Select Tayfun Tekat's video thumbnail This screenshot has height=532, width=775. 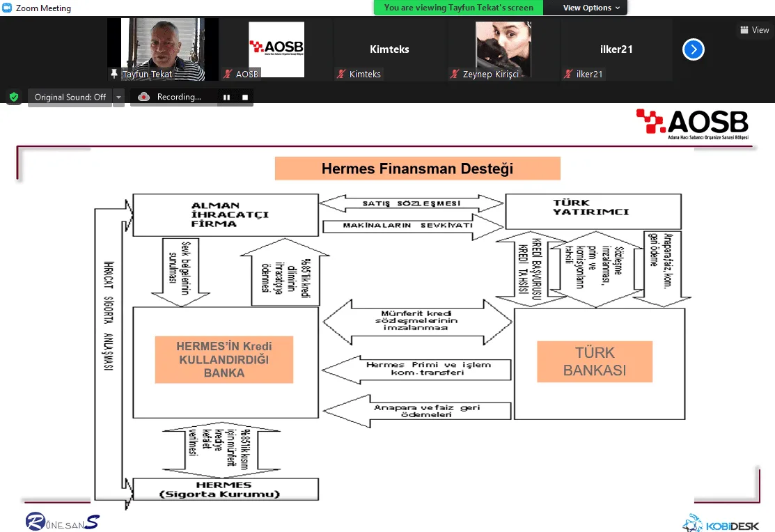(163, 49)
